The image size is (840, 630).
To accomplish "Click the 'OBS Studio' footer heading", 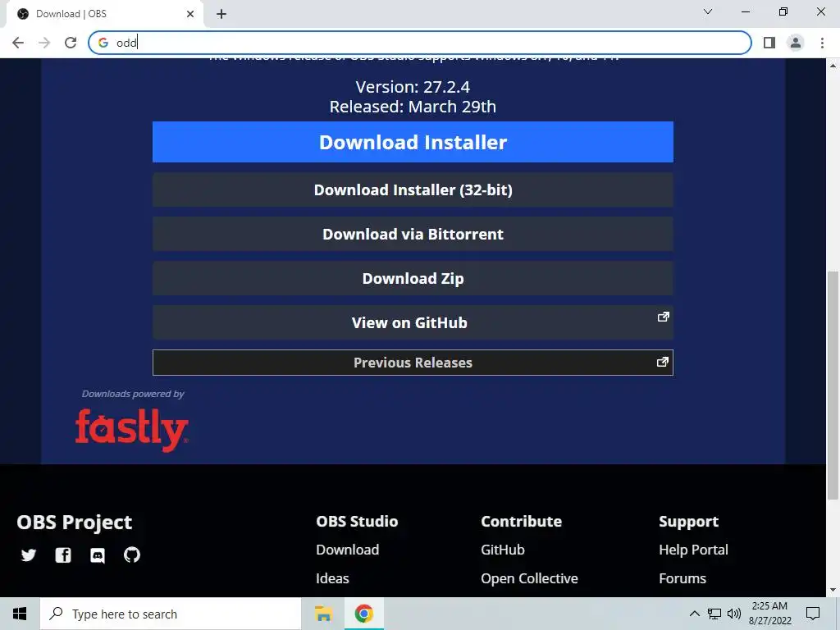I will click(358, 521).
